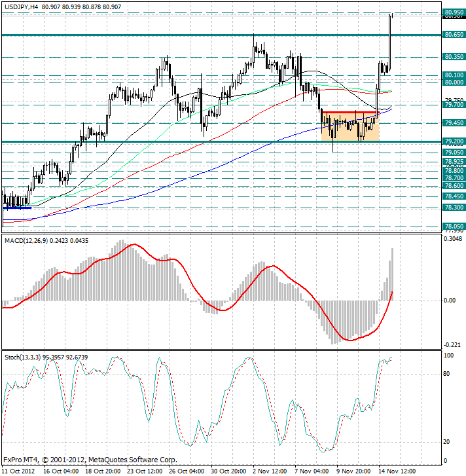466x476 pixels.
Task: Click the latest candlestick at chart top
Action: coord(392,16)
